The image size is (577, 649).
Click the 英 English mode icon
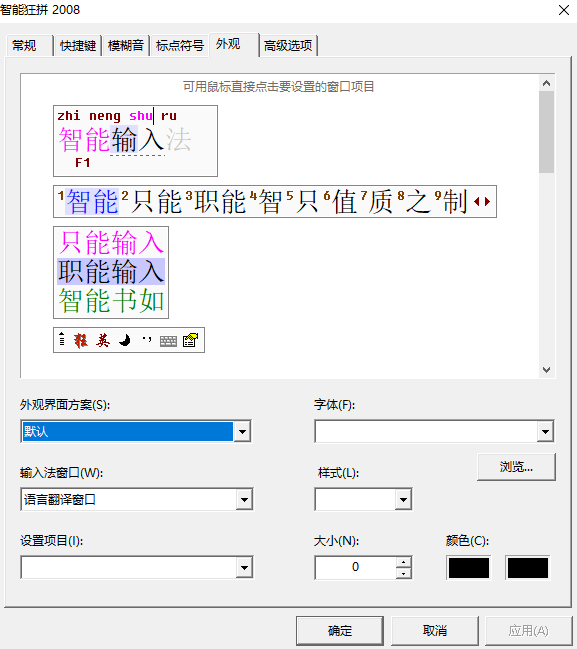click(x=103, y=341)
